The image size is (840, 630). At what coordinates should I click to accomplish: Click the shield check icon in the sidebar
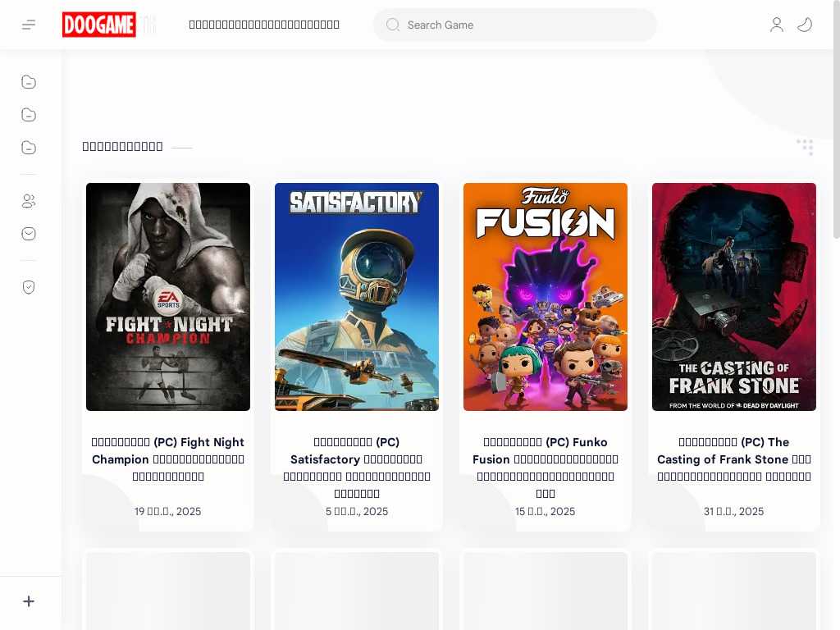point(29,287)
